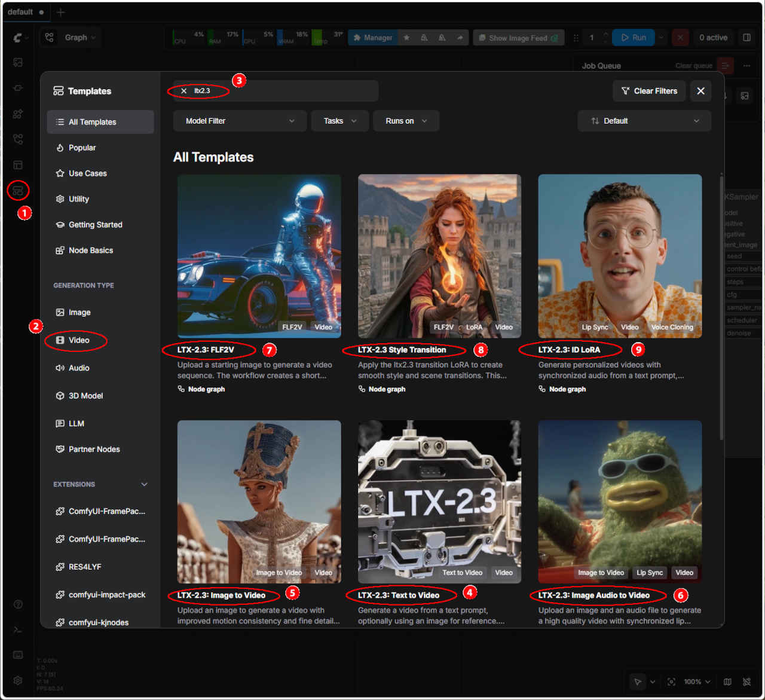This screenshot has width=765, height=700.
Task: Select RES4LYF extension
Action: coord(100,567)
